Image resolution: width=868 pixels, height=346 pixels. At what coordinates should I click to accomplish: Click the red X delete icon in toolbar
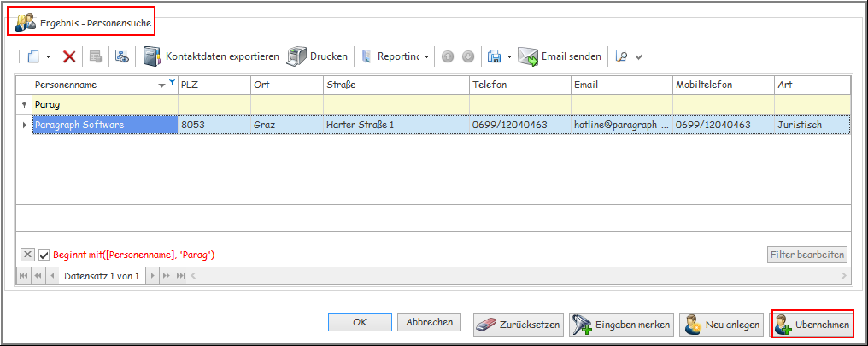(69, 56)
